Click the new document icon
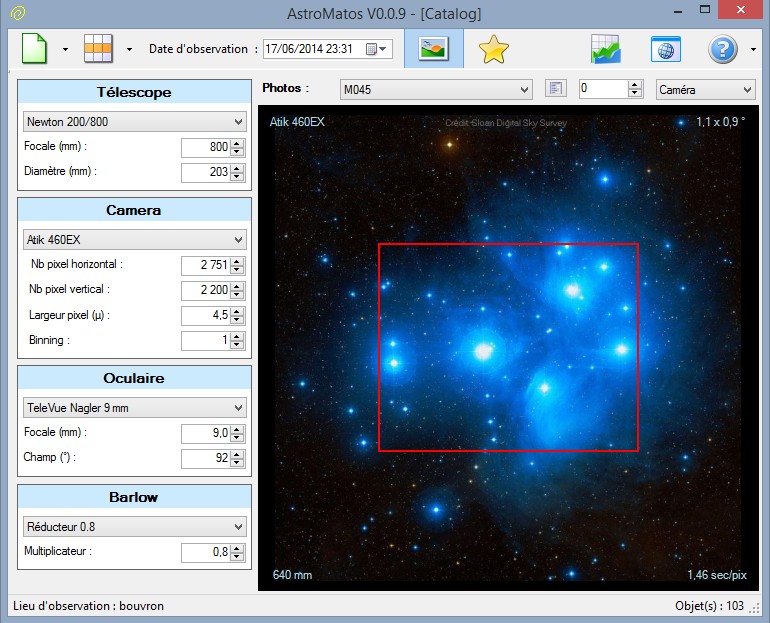This screenshot has height=623, width=770. pyautogui.click(x=34, y=49)
